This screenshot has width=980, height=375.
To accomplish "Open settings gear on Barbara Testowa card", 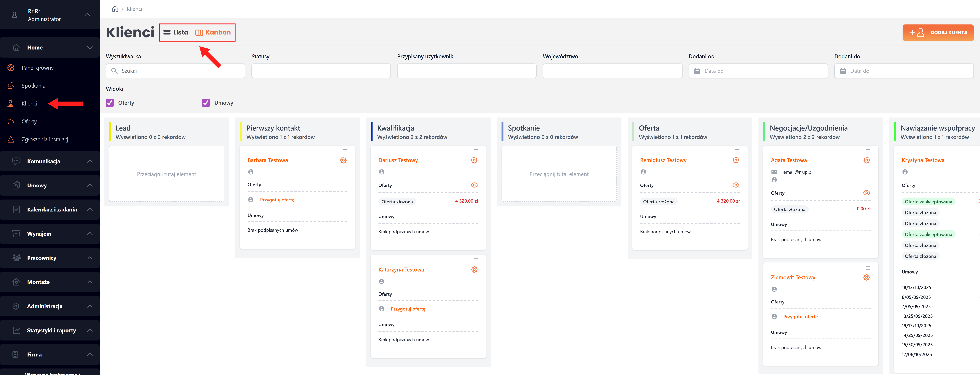I will pyautogui.click(x=343, y=160).
